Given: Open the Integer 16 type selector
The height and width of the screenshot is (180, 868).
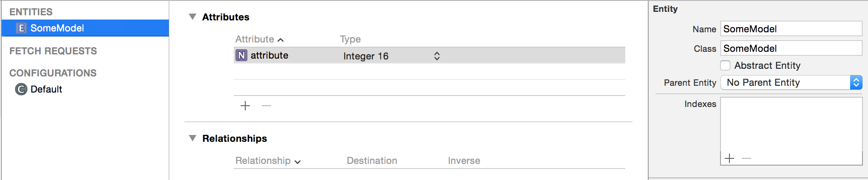Looking at the screenshot, I should tap(437, 56).
